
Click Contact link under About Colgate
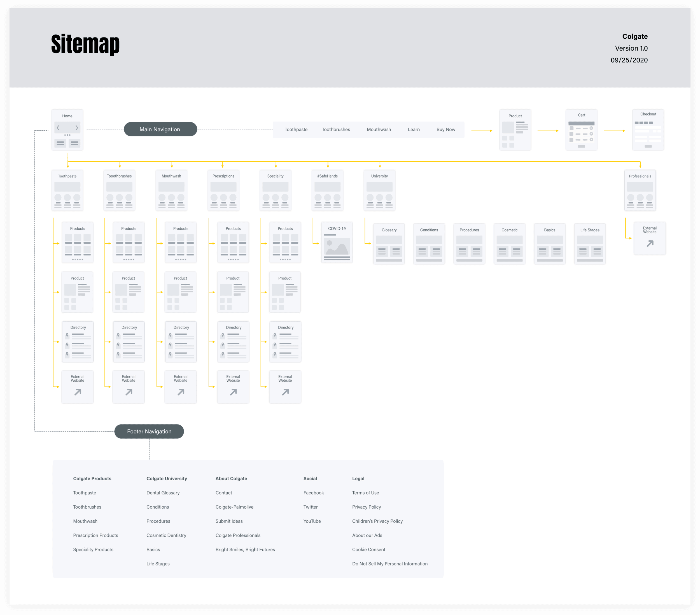(x=224, y=493)
